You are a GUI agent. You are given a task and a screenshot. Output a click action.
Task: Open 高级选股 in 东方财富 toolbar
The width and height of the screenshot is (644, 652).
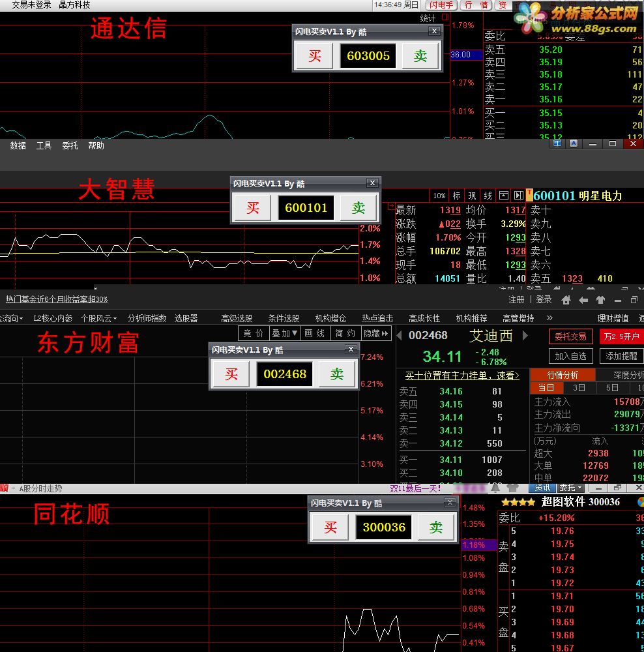pyautogui.click(x=237, y=319)
